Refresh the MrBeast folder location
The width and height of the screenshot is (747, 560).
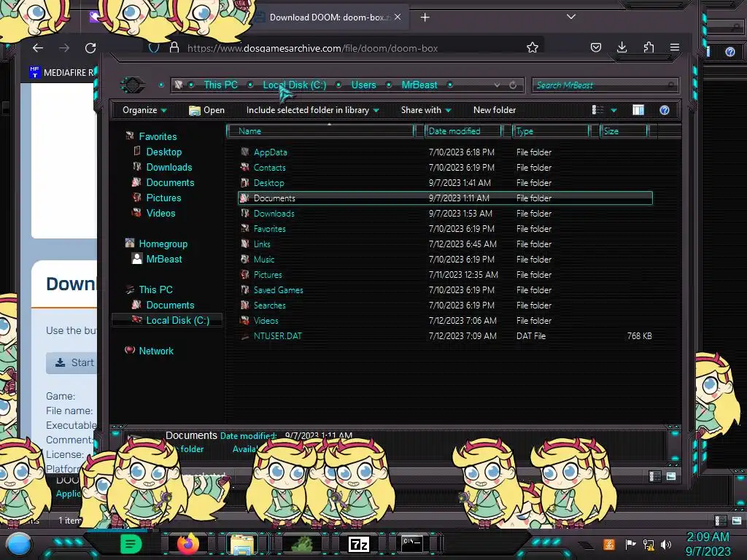pyautogui.click(x=513, y=85)
